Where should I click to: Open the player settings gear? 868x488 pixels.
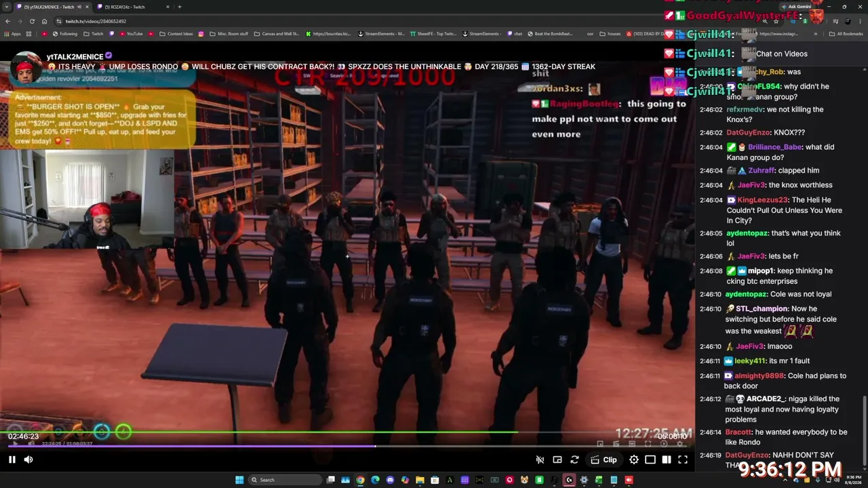(634, 460)
